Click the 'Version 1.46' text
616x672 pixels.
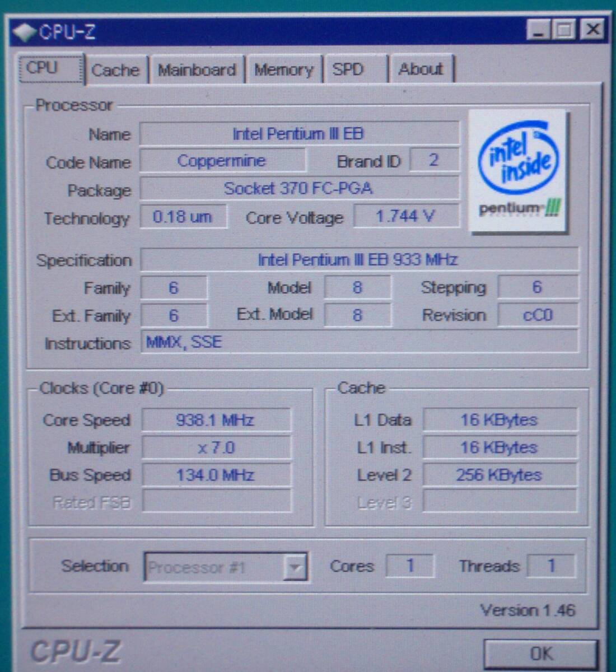click(528, 610)
